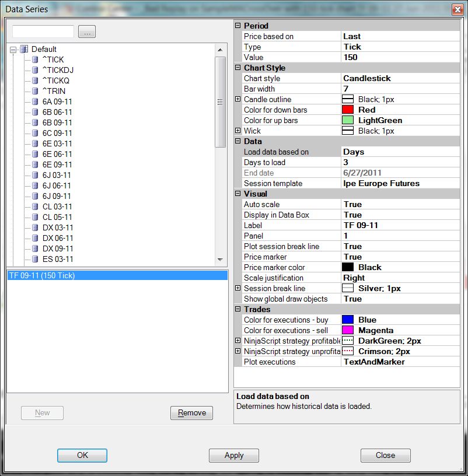468x476 pixels.
Task: Click the instrument search input field
Action: coord(43,32)
